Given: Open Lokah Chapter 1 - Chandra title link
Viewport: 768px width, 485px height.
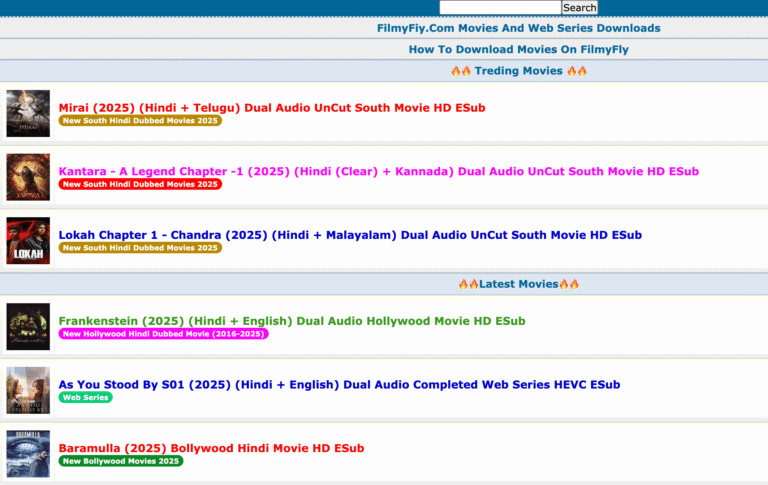Looking at the screenshot, I should pos(350,235).
